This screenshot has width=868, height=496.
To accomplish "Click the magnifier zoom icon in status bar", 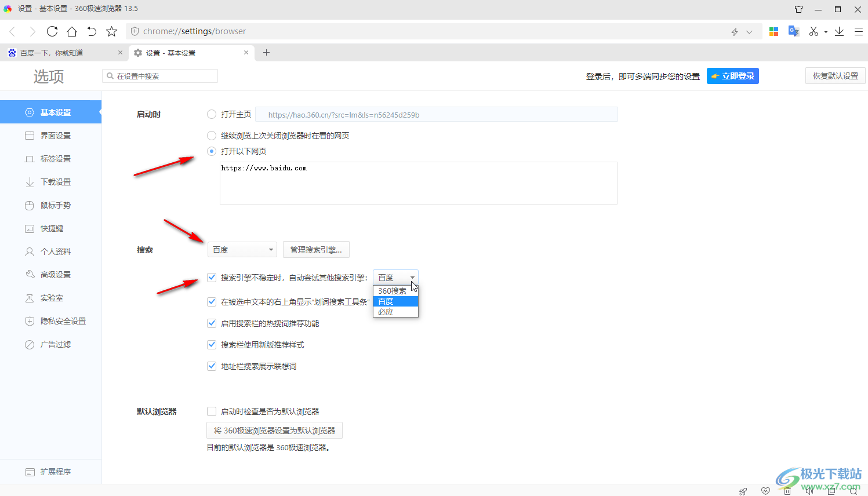I will pyautogui.click(x=854, y=491).
